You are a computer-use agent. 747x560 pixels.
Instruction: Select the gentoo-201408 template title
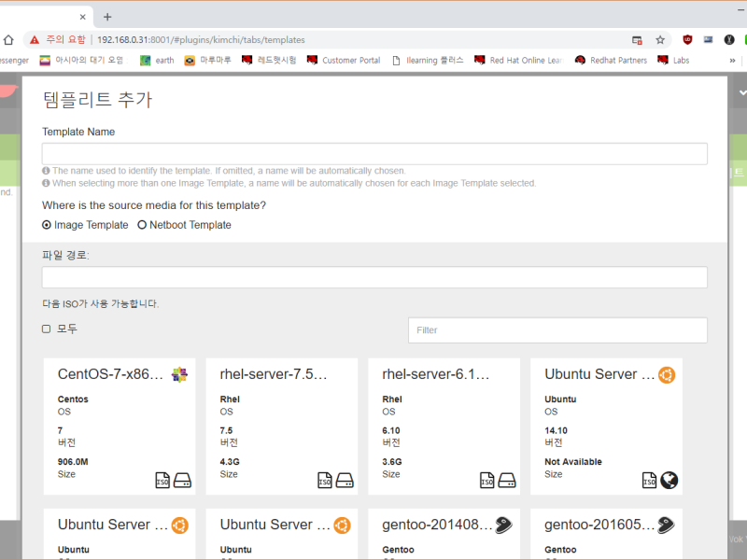(437, 525)
